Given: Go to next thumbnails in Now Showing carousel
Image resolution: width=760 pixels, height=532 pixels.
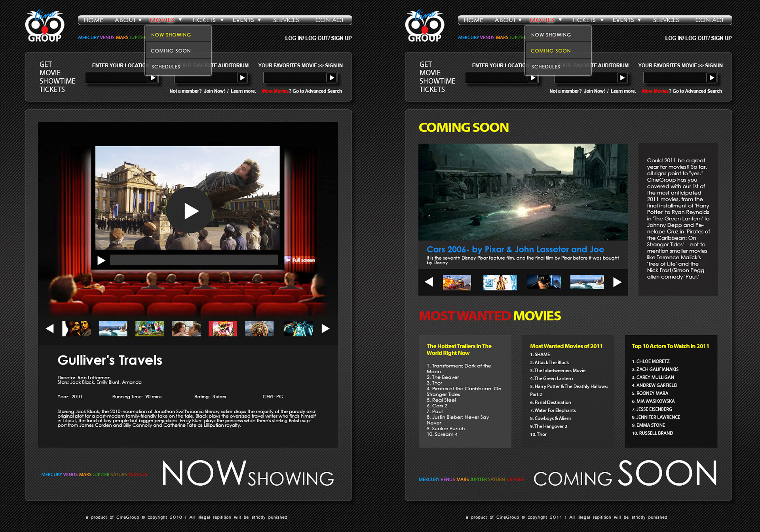Looking at the screenshot, I should pos(325,329).
